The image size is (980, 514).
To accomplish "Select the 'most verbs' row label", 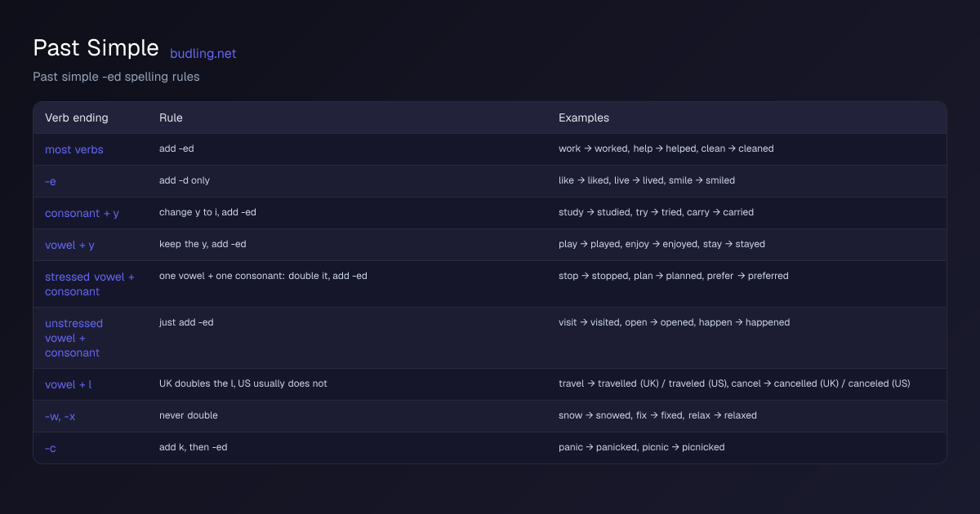I will coord(74,149).
